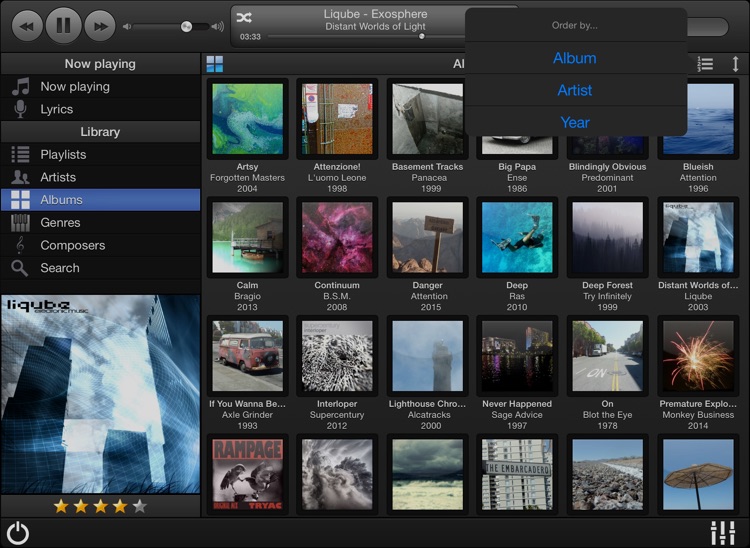This screenshot has width=750, height=548.
Task: Set rating to five stars
Action: [x=139, y=506]
